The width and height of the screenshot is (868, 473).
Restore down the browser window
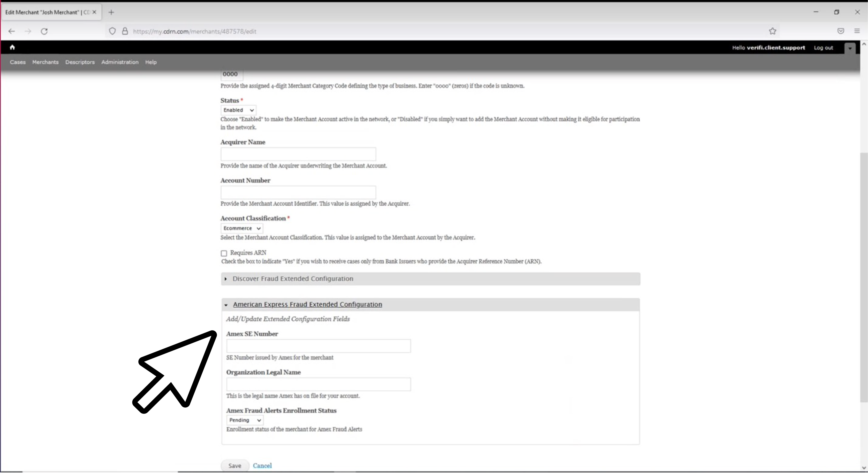(x=837, y=12)
